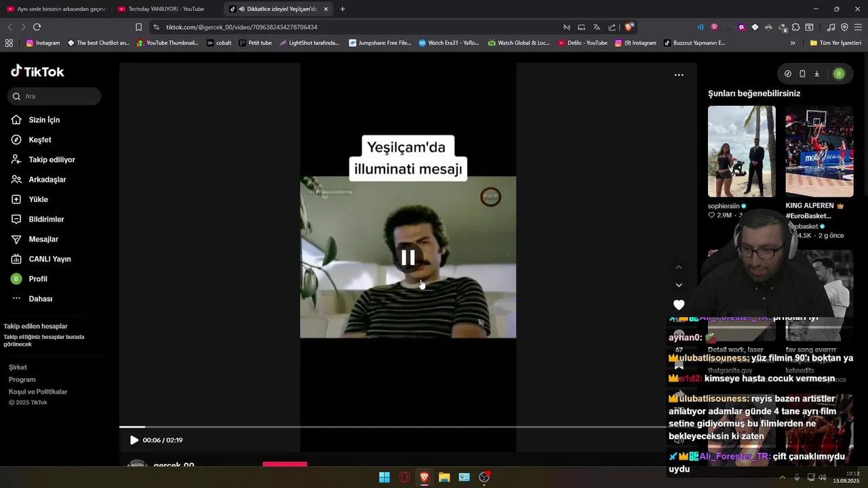Go back in browser history
The width and height of the screenshot is (868, 488).
pos(9,27)
